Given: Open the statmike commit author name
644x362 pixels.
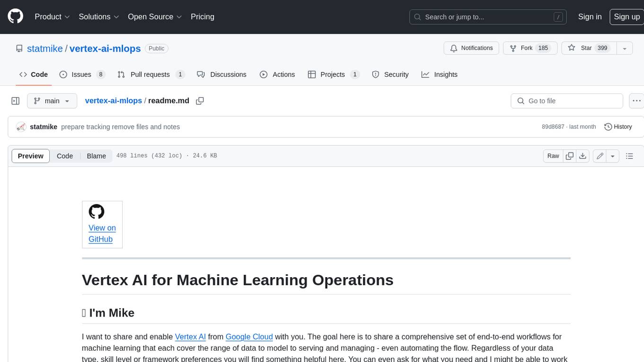Looking at the screenshot, I should click(44, 127).
